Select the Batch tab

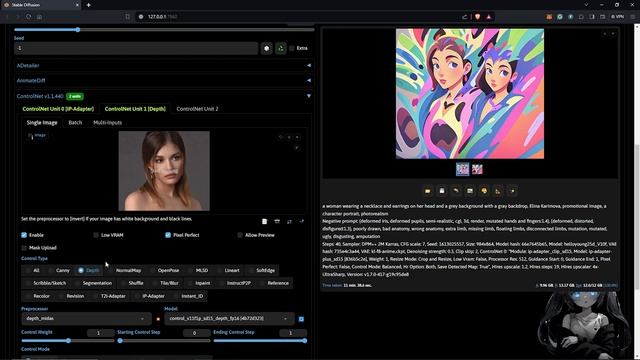click(75, 122)
